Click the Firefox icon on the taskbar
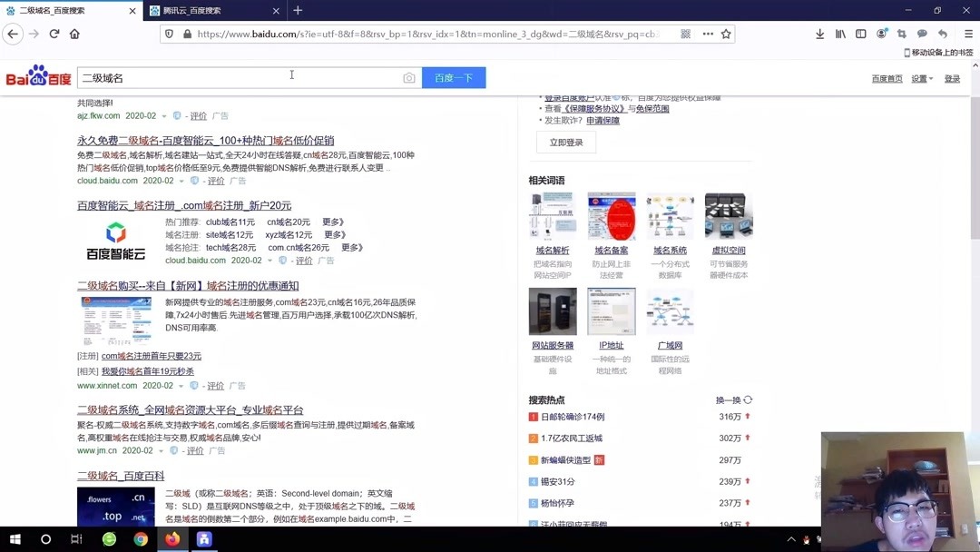980x552 pixels. 172,539
